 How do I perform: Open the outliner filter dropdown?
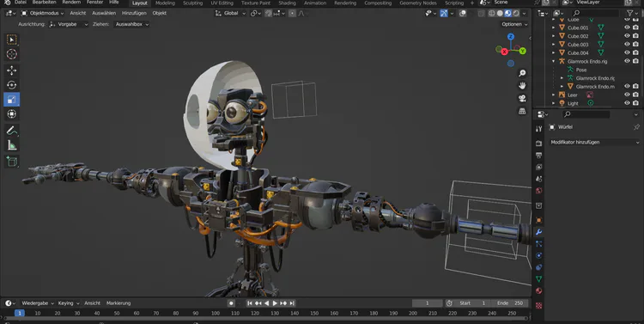[632, 13]
